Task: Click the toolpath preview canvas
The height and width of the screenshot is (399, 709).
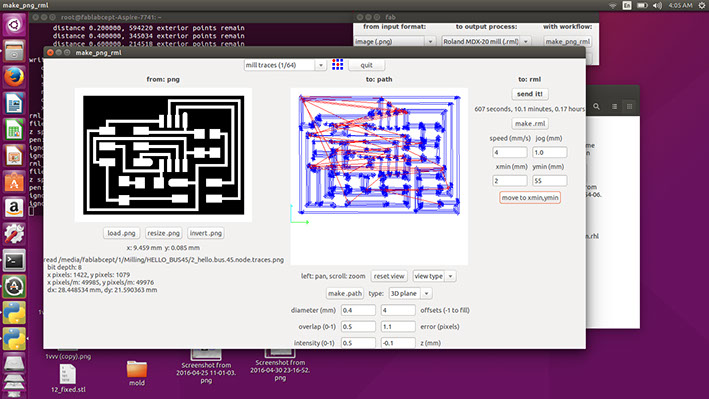Action: pyautogui.click(x=379, y=176)
